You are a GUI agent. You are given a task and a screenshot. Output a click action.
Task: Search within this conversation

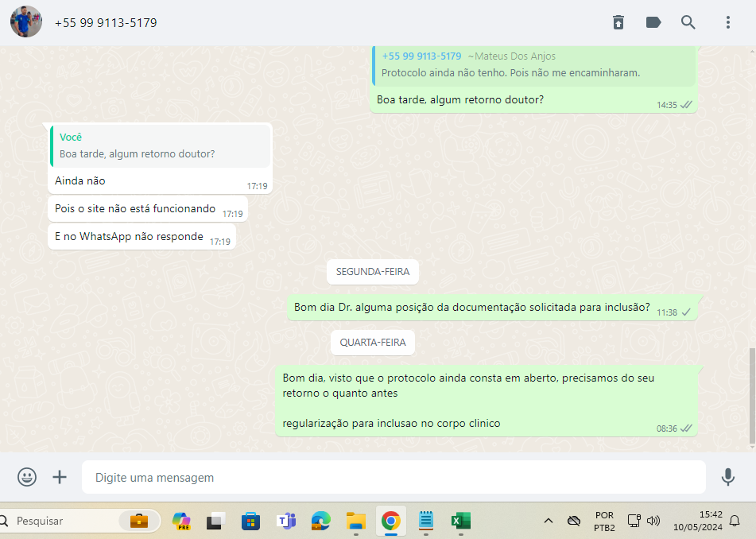[x=688, y=22]
